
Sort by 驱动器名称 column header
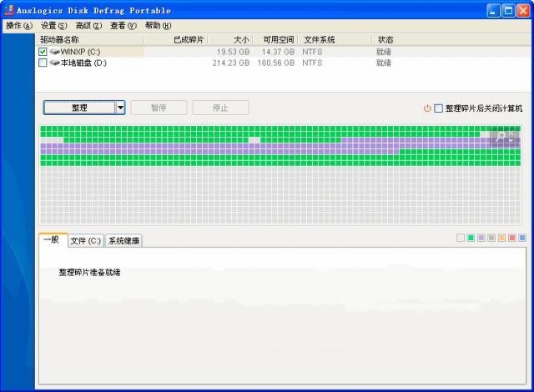point(89,40)
